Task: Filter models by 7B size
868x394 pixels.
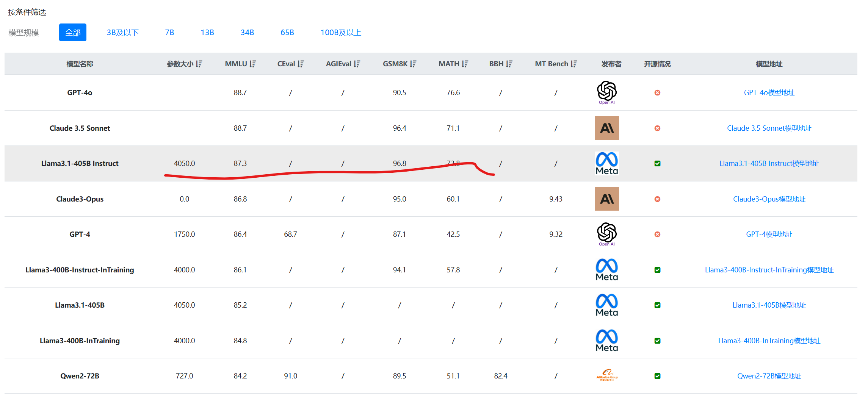Action: pos(169,33)
